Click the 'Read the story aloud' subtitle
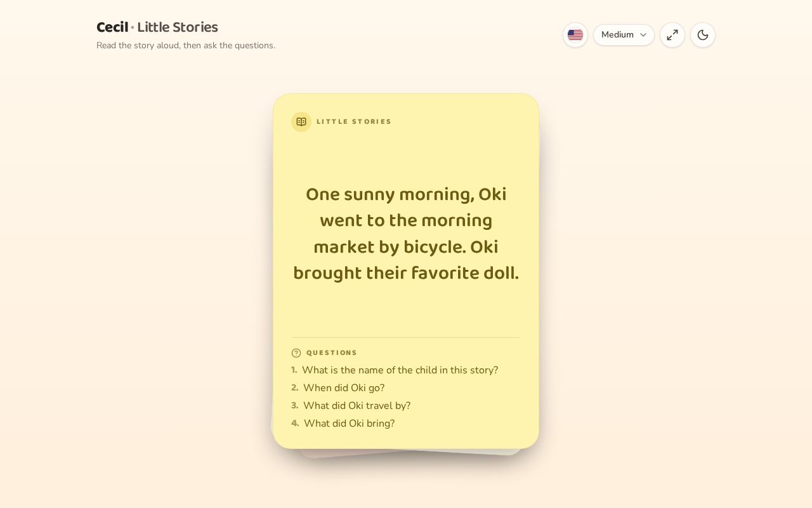 (186, 46)
